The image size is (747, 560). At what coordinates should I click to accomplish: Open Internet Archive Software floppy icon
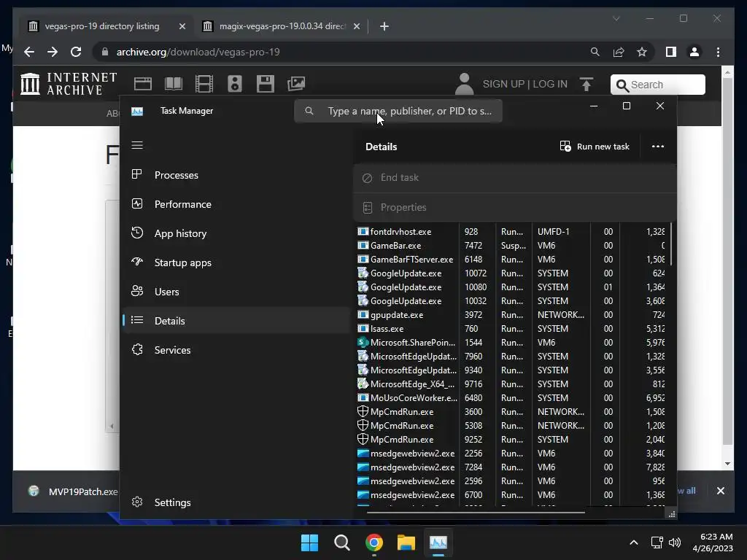pos(266,84)
